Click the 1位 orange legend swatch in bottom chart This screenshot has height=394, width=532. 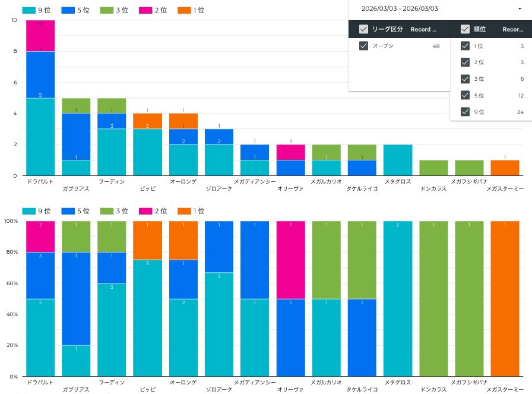(183, 211)
